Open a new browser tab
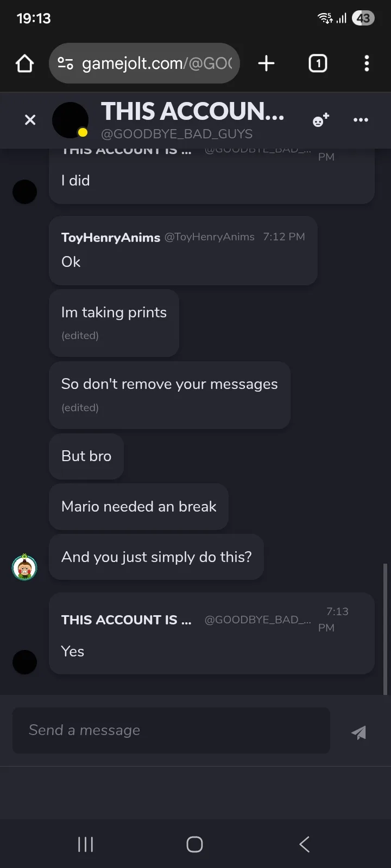Viewport: 391px width, 868px height. [266, 63]
